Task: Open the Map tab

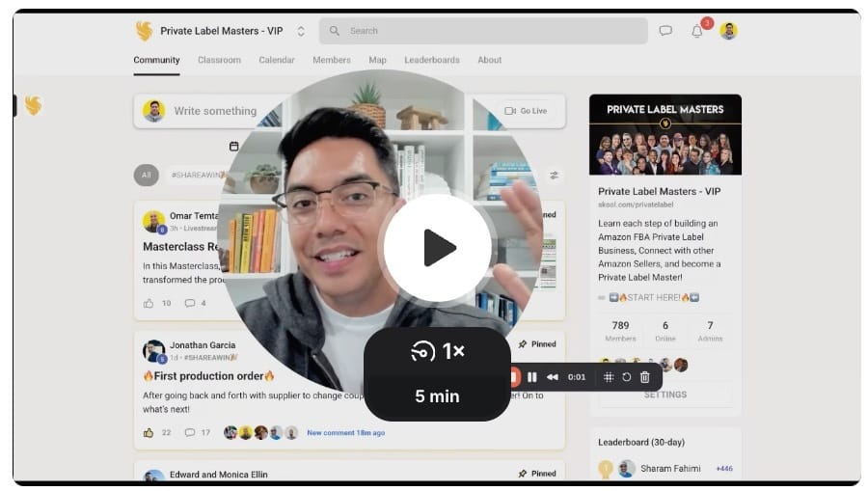Action: pos(377,60)
